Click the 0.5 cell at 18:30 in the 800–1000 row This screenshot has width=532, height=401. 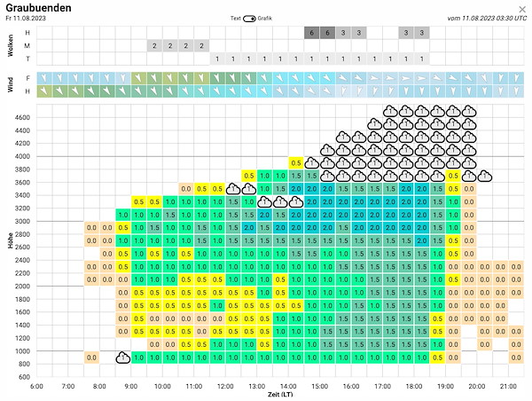[437, 358]
